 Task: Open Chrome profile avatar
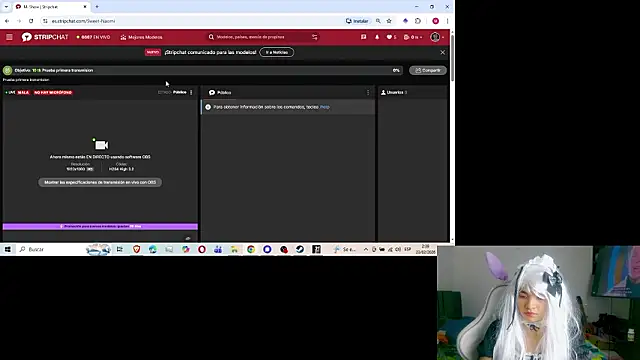coord(436,21)
